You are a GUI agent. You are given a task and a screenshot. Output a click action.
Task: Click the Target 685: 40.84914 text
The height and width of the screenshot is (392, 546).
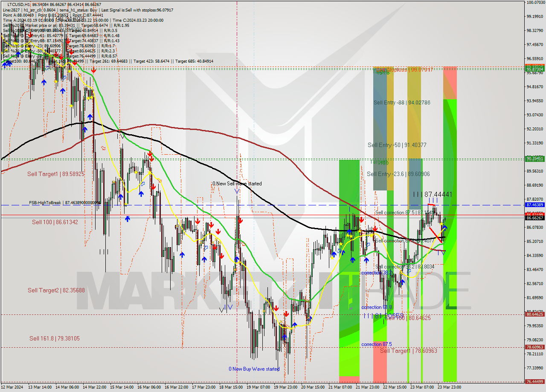(194, 61)
